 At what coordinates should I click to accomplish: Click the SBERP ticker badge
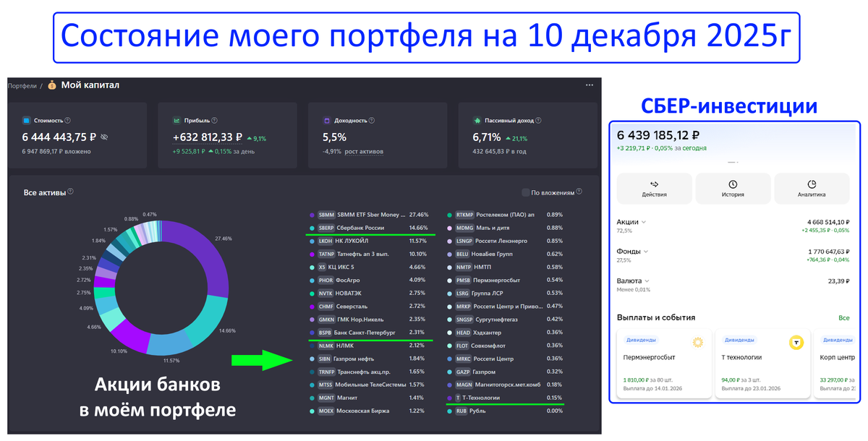(x=328, y=228)
